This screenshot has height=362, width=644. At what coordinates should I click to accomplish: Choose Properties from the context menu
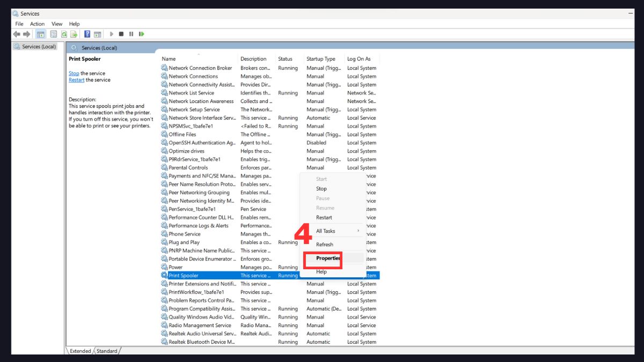(328, 258)
